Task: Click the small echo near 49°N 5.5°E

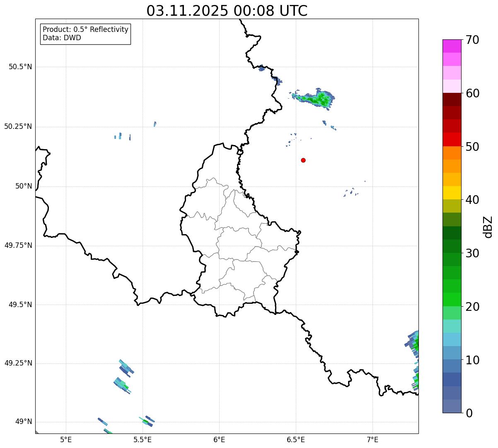Action: point(147,421)
